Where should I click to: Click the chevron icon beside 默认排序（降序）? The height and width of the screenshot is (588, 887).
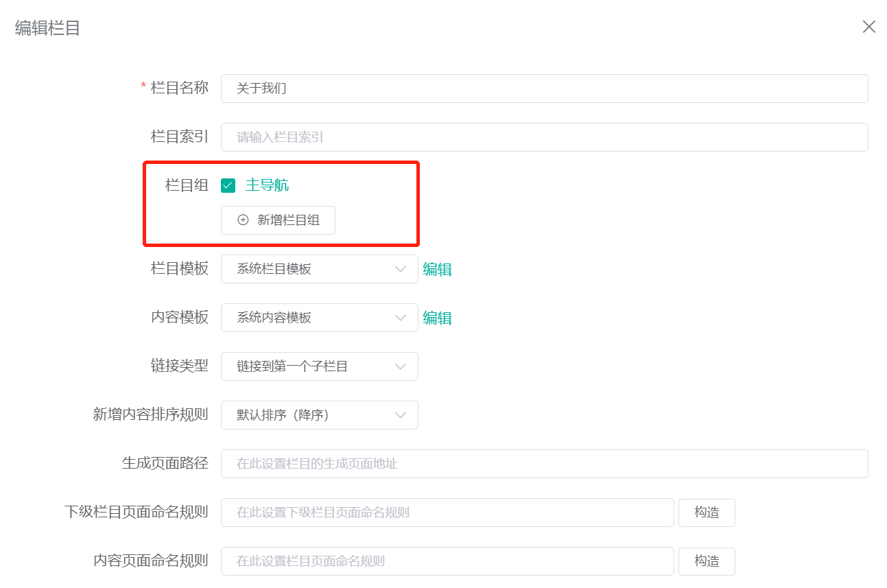[402, 415]
